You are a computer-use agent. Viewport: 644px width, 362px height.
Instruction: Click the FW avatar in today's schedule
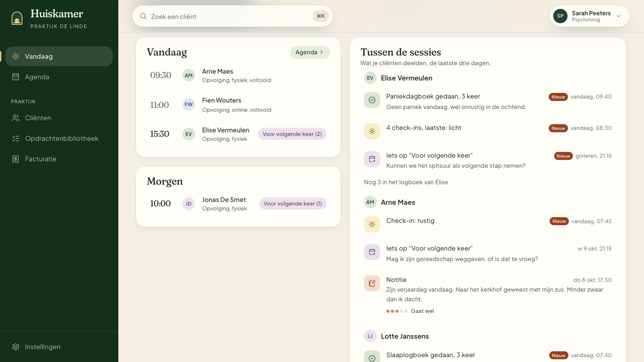189,105
